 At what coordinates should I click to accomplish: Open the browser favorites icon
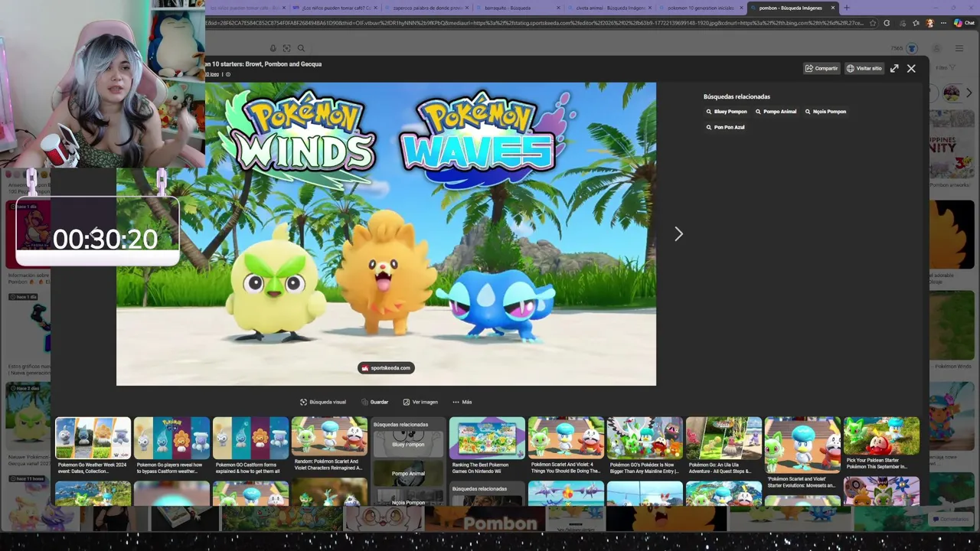pos(916,23)
